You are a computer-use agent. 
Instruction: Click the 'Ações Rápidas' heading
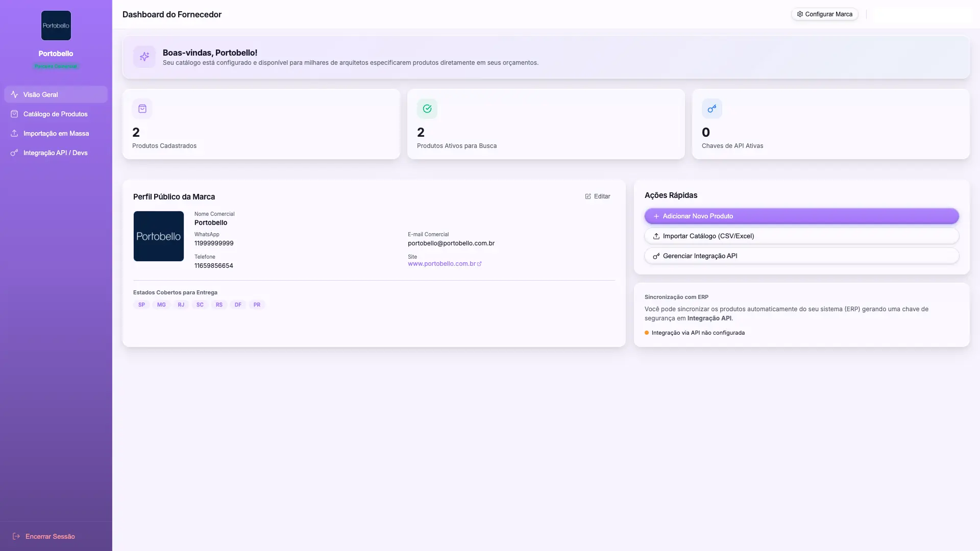click(x=671, y=195)
